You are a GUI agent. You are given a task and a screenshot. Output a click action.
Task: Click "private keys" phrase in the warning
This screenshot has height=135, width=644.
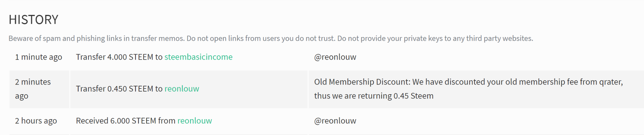coord(424,38)
